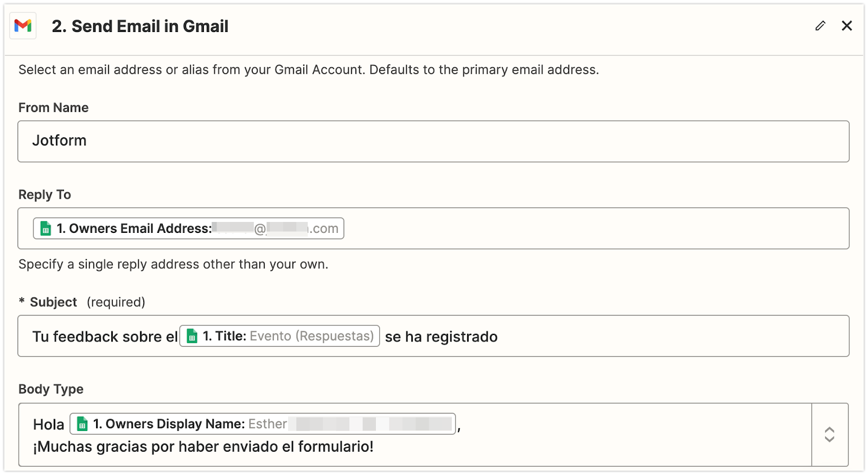Screen dimensions: 868x475
Task: Click the empty area of Subject field
Action: (x=673, y=337)
